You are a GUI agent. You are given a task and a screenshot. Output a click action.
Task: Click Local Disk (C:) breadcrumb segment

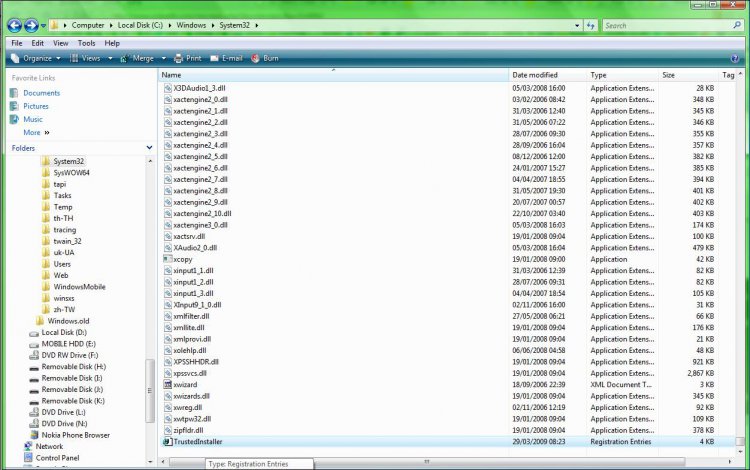(x=140, y=25)
